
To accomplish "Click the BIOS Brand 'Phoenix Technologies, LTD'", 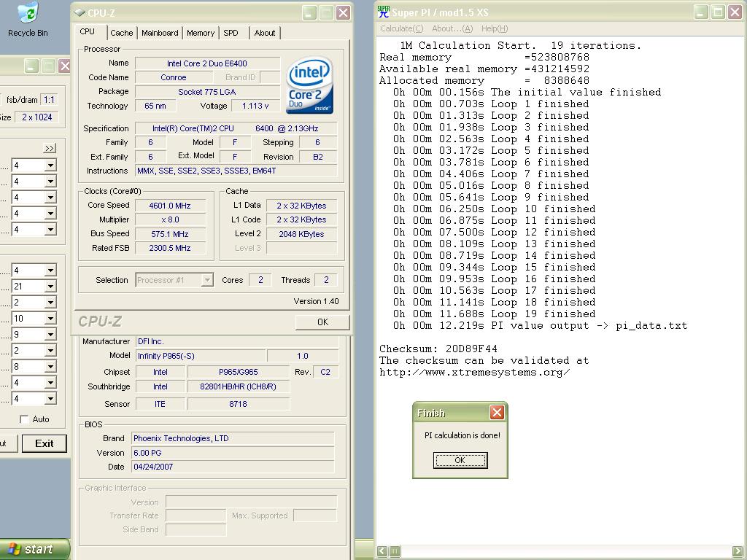I will click(x=233, y=438).
